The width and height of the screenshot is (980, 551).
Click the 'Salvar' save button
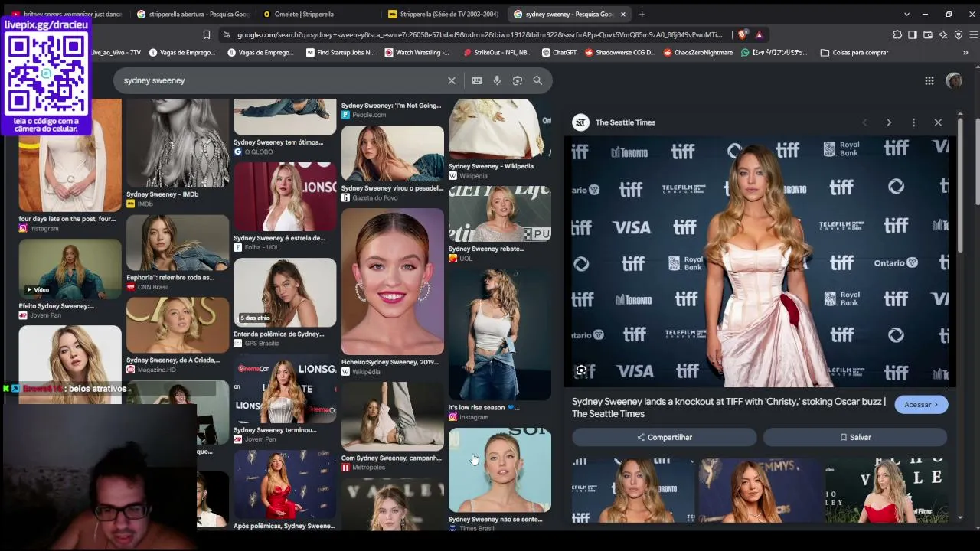pyautogui.click(x=855, y=437)
